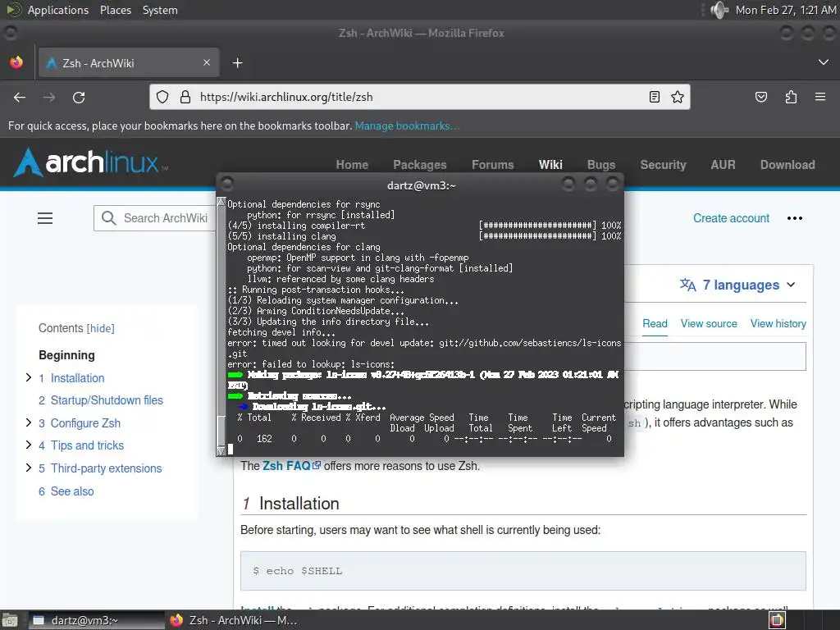
Task: Jump to See also section
Action: [72, 491]
